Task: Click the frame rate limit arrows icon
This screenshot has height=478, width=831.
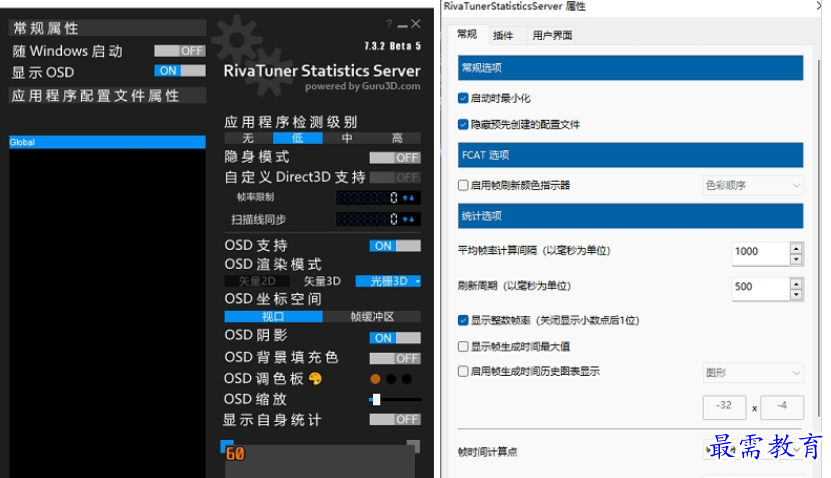Action: 408,198
